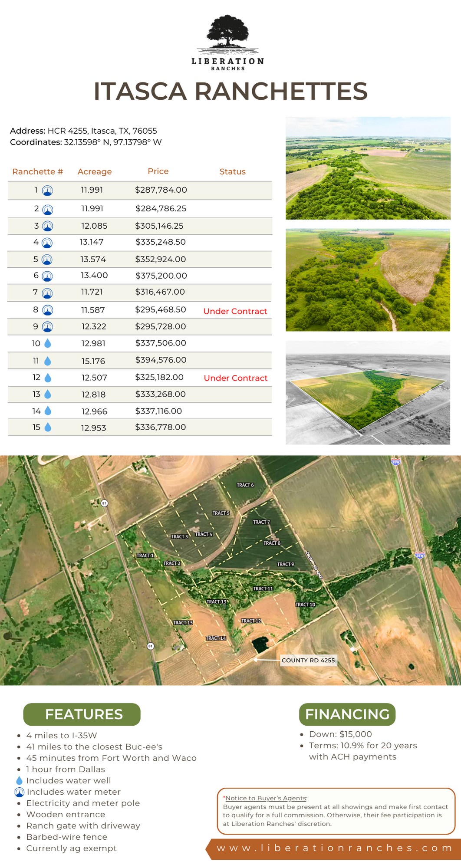Open the aerial photo showing the winding creek
461x868 pixels.
[368, 280]
